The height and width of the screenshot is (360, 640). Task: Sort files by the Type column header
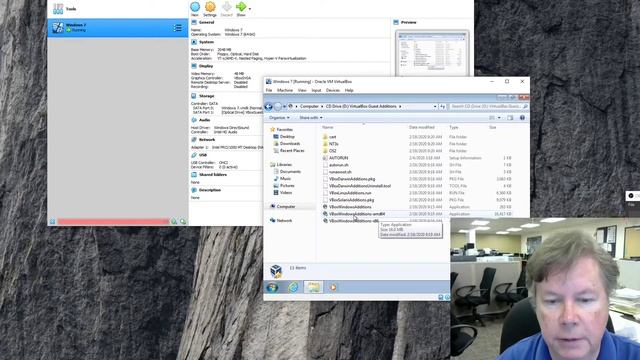(454, 127)
